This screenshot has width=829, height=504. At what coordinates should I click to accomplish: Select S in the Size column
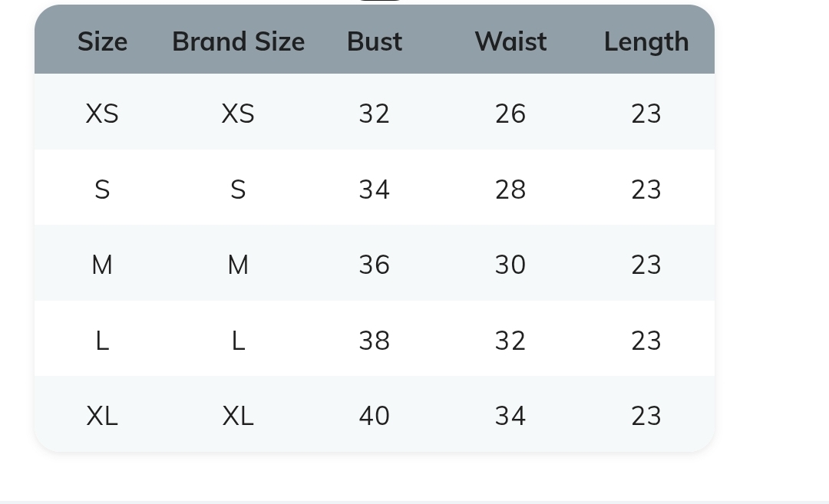click(x=102, y=189)
